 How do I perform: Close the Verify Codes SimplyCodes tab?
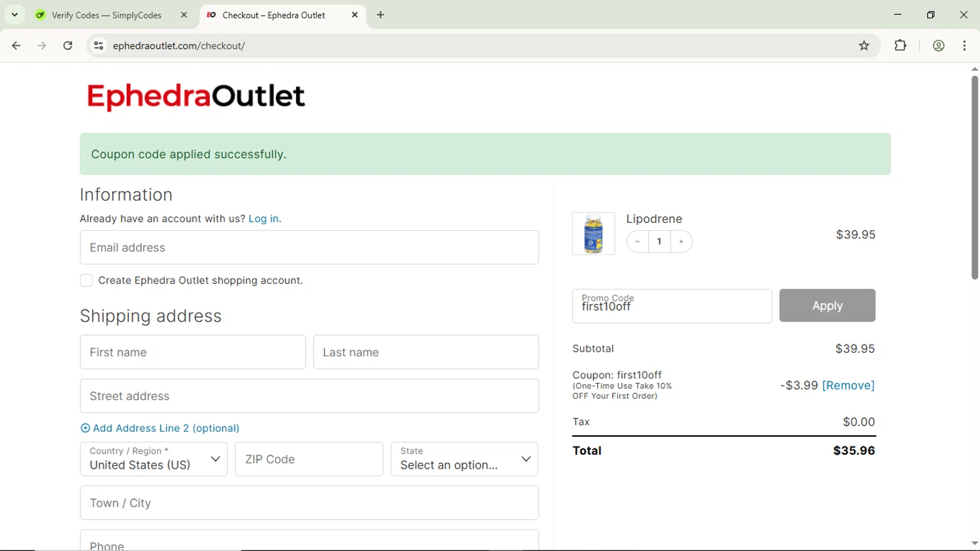184,15
